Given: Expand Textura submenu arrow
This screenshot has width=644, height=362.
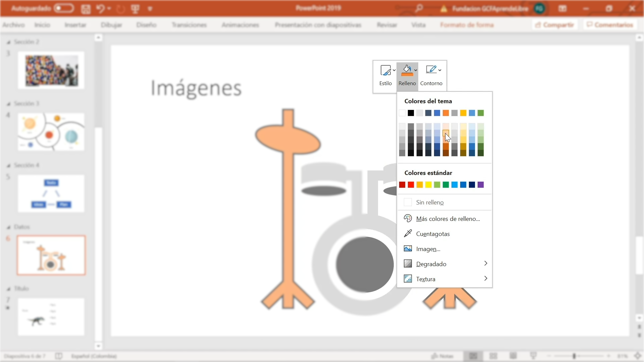Looking at the screenshot, I should (485, 279).
